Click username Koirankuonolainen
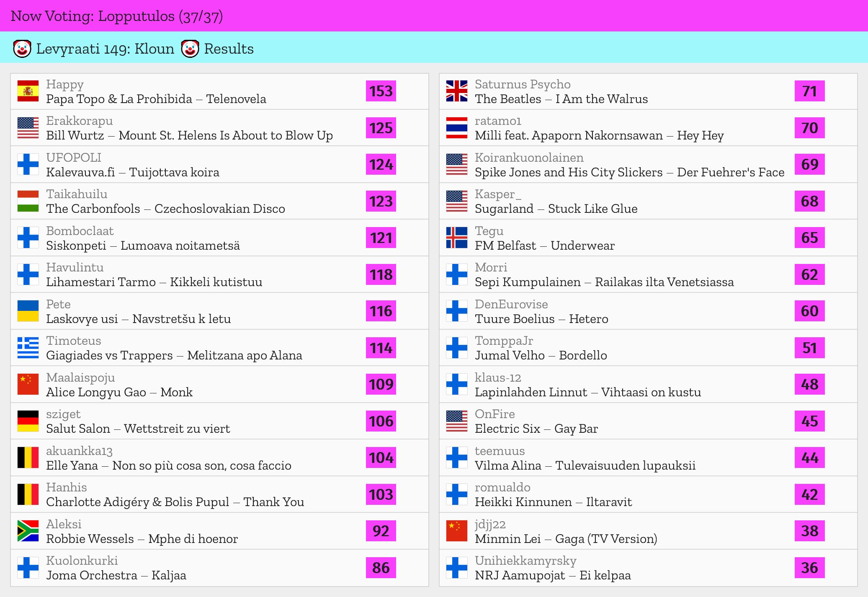868x597 pixels. point(529,158)
